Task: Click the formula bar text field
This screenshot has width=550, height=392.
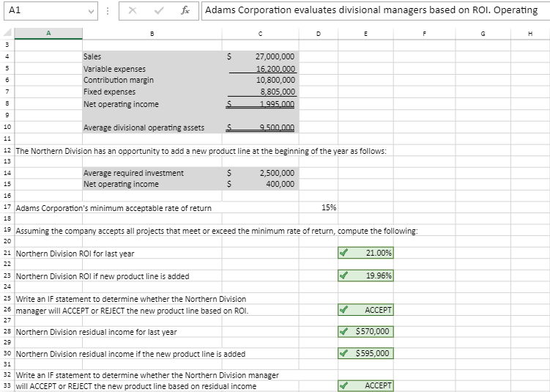Action: pyautogui.click(x=375, y=11)
